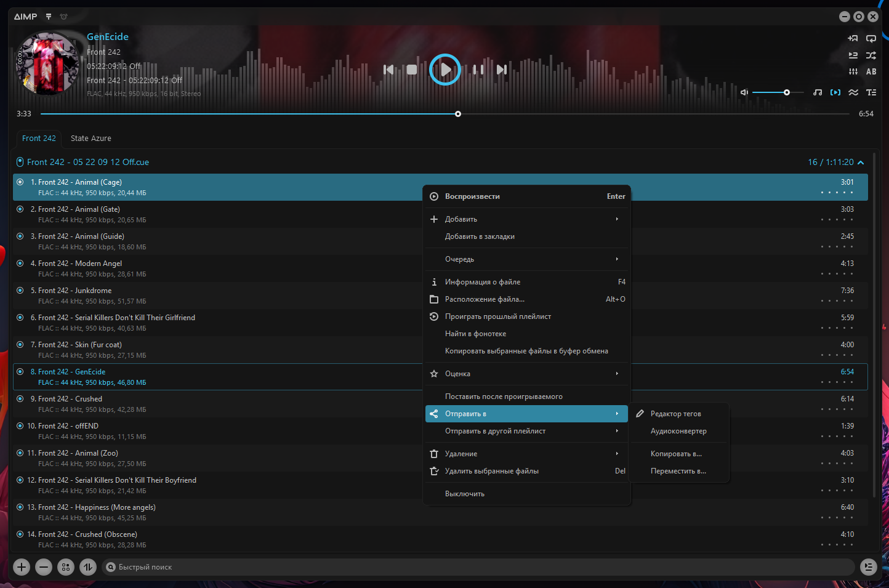Image resolution: width=889 pixels, height=588 pixels.
Task: Expand the Оценка rating submenu
Action: tap(527, 374)
